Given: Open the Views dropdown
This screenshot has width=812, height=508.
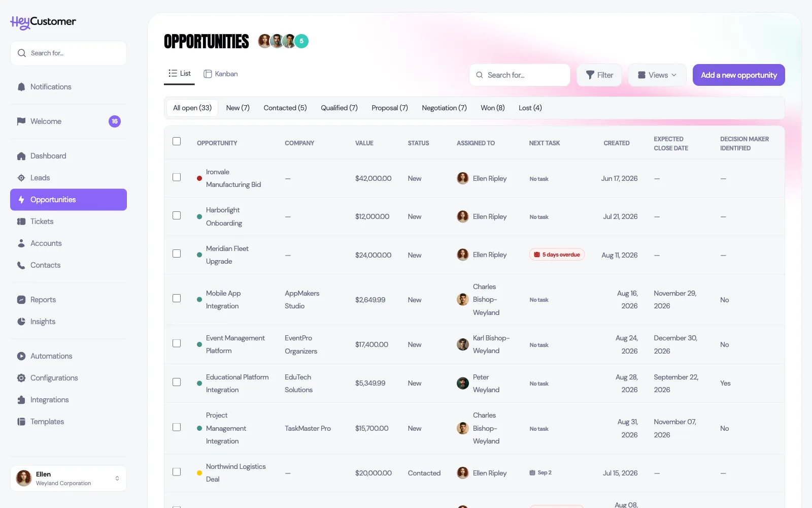Looking at the screenshot, I should pyautogui.click(x=657, y=75).
